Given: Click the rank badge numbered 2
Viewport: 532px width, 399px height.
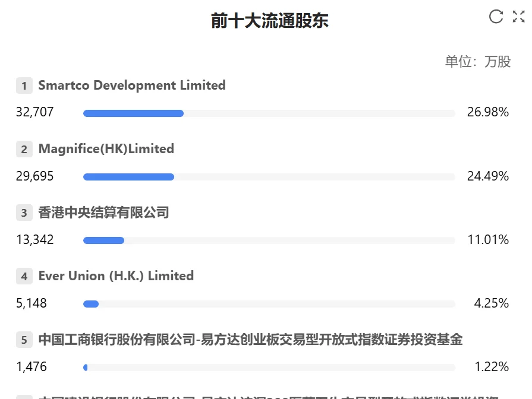Looking at the screenshot, I should pyautogui.click(x=24, y=149).
